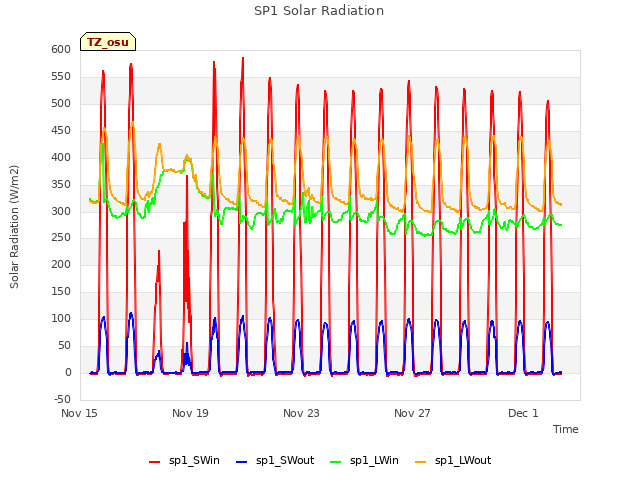This screenshot has width=640, height=480.
Task: Click the TZ_osu annotation label
Action: 108,42
